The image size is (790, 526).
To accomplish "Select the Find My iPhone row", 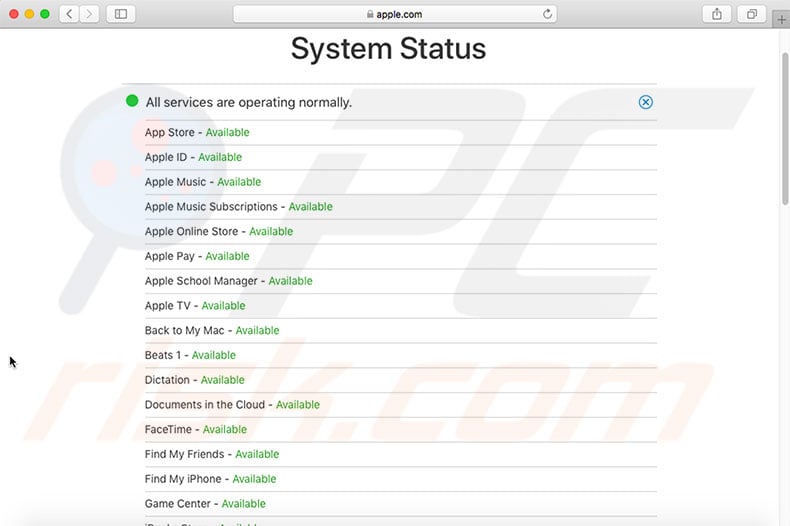I will click(401, 479).
